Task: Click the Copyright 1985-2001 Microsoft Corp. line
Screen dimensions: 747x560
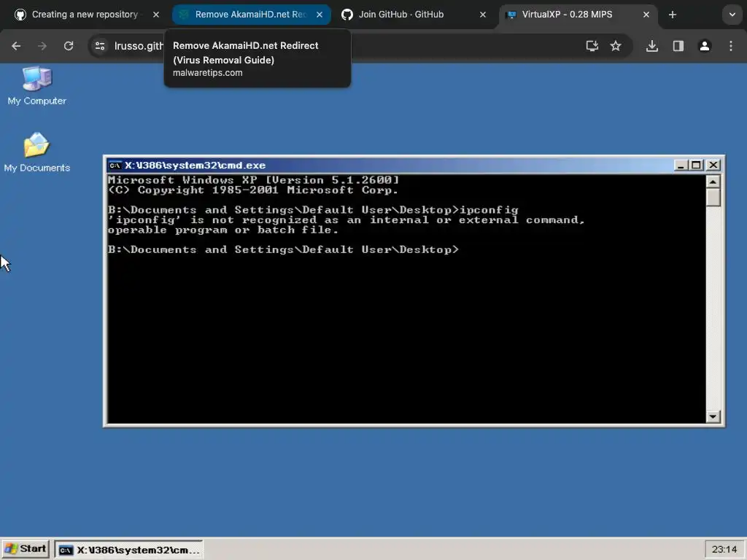Action: click(x=252, y=190)
